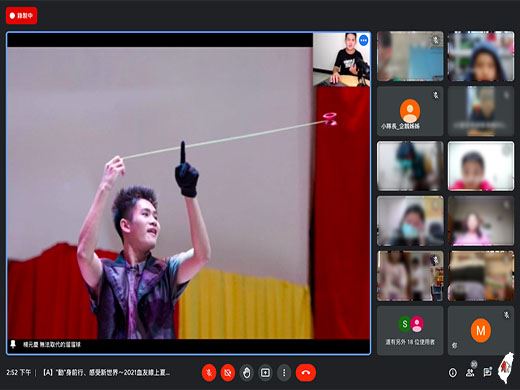Screen dimensions: 520x390
Task: Open the in-call chat panel
Action: point(487,372)
